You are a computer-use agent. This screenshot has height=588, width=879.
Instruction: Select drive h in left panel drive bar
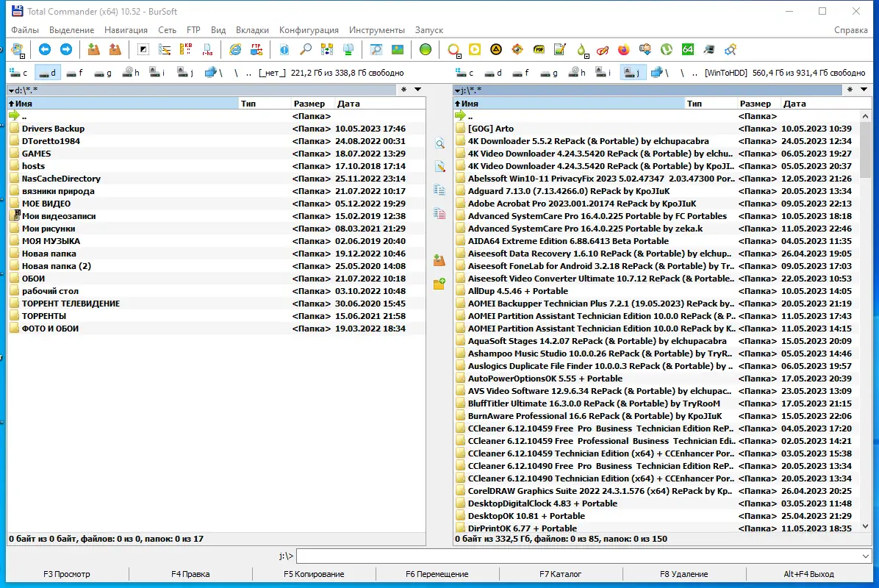click(131, 72)
